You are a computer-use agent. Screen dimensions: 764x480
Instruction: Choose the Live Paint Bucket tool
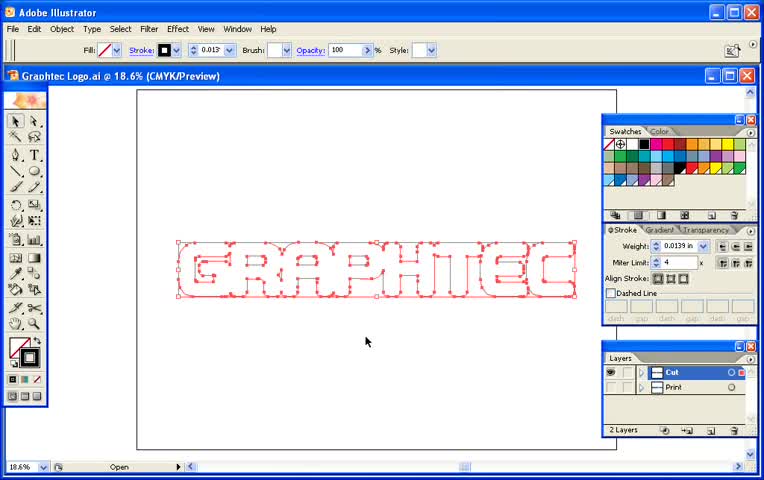[16, 289]
